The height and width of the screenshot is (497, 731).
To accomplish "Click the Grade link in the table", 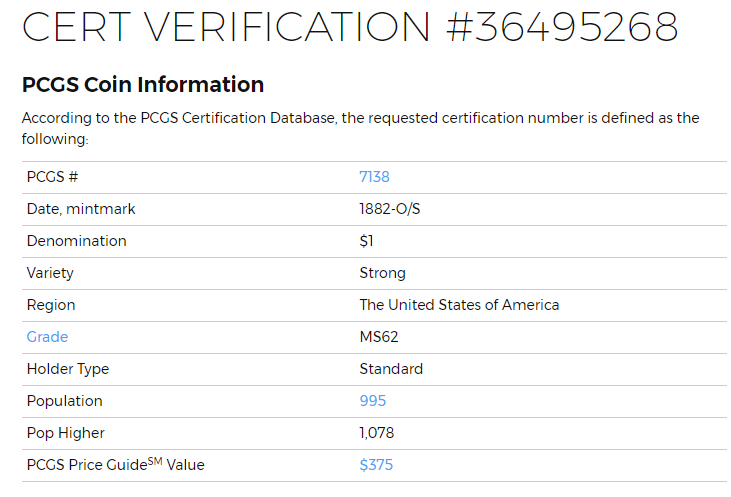I will pyautogui.click(x=47, y=337).
